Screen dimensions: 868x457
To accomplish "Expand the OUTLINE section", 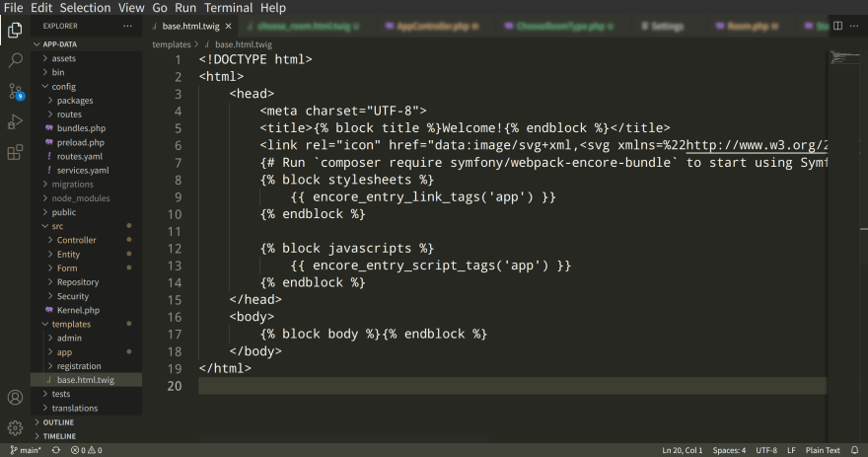I will 58,422.
